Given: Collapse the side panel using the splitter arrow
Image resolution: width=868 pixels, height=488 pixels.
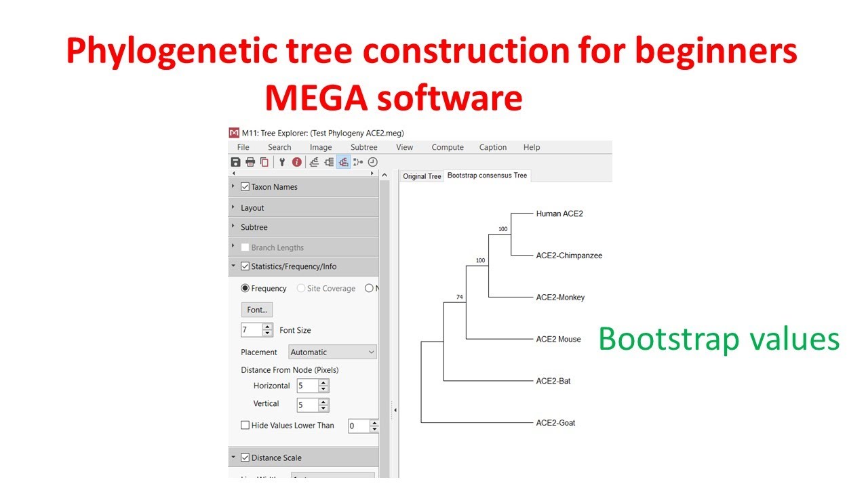Looking at the screenshot, I should coord(395,409).
